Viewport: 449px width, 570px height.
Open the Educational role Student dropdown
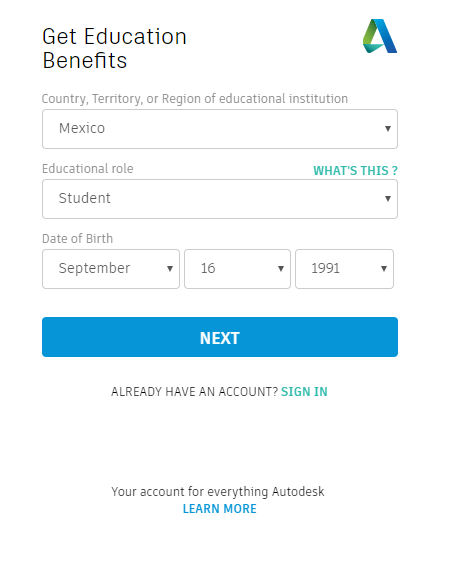[x=220, y=199]
